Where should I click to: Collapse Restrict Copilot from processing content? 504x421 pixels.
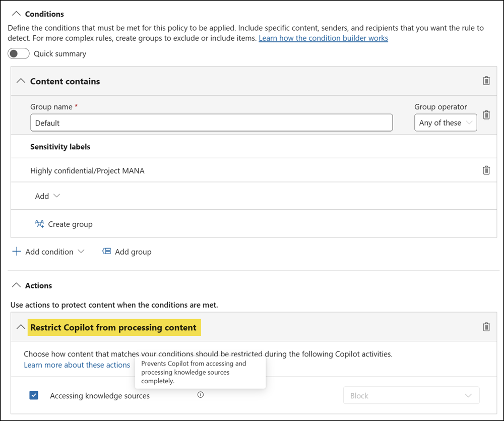[20, 327]
